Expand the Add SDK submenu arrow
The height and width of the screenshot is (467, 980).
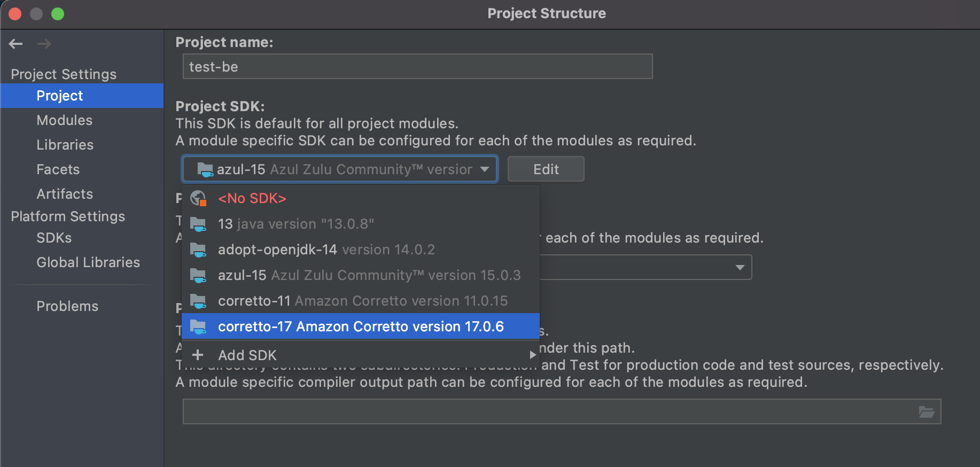pos(532,355)
